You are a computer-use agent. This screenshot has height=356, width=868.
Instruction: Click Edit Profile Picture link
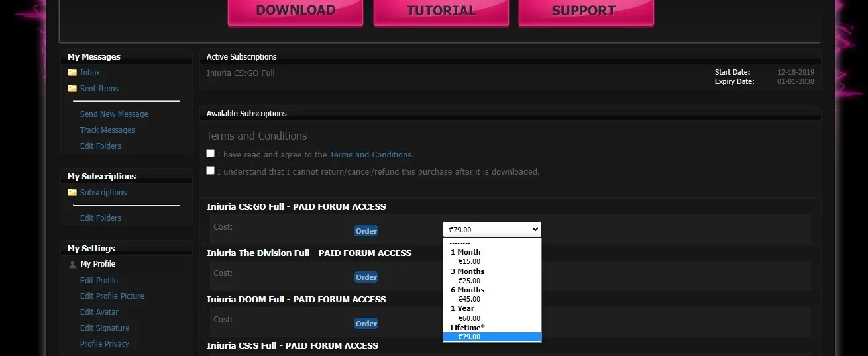pos(112,296)
